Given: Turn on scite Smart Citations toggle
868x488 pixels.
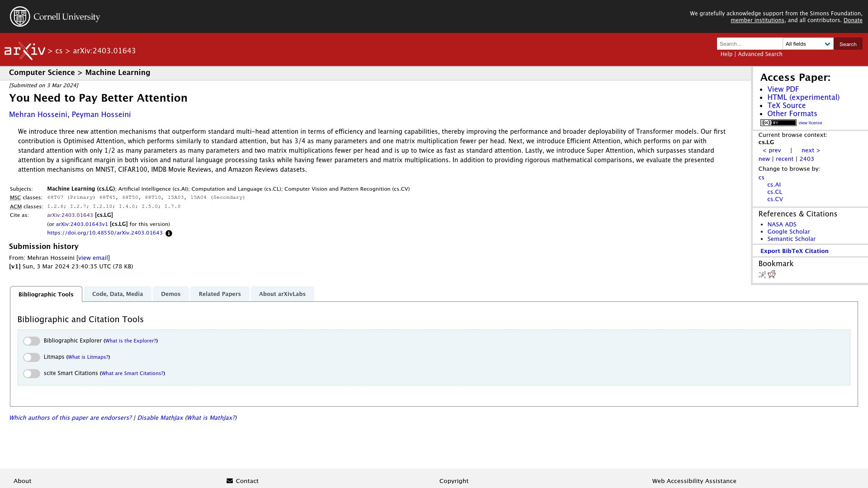Looking at the screenshot, I should [x=32, y=374].
